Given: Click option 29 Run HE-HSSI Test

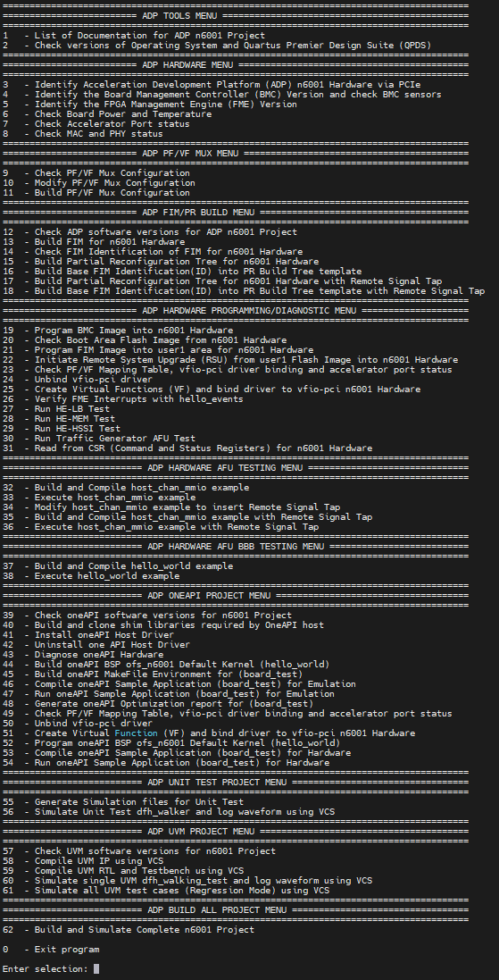Looking at the screenshot, I should (x=62, y=428).
